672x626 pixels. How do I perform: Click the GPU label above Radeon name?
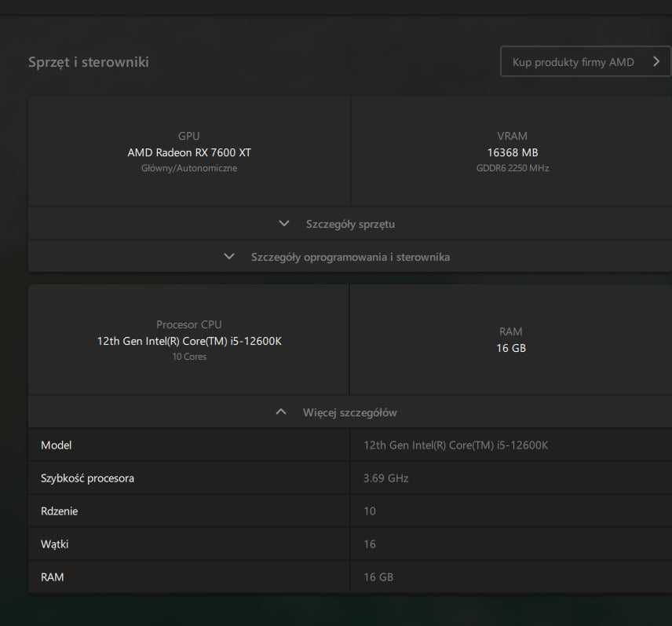pos(189,137)
